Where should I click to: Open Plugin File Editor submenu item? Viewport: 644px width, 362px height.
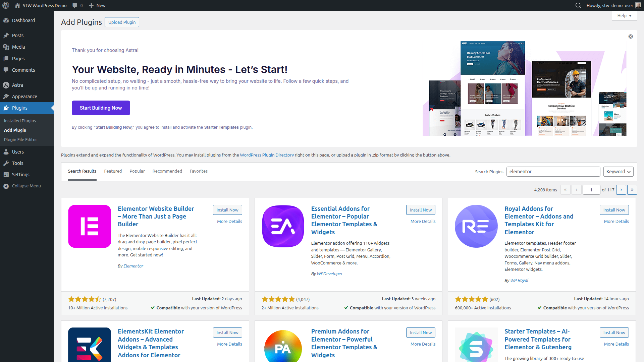coord(20,139)
